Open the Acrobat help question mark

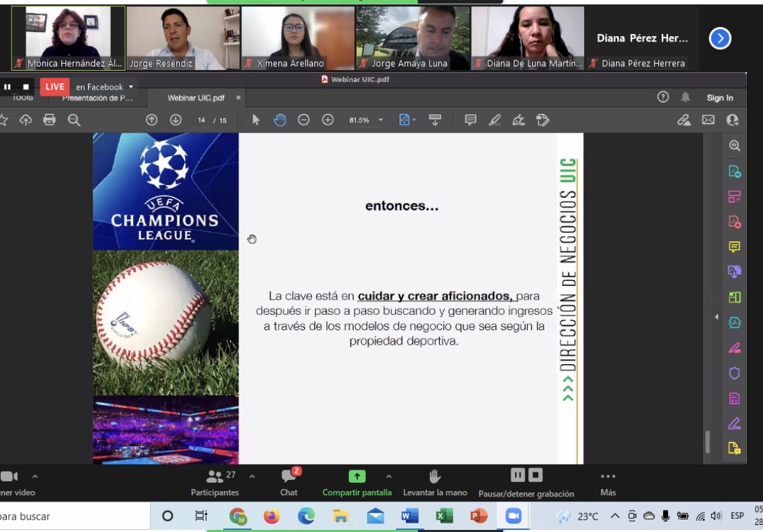click(662, 97)
